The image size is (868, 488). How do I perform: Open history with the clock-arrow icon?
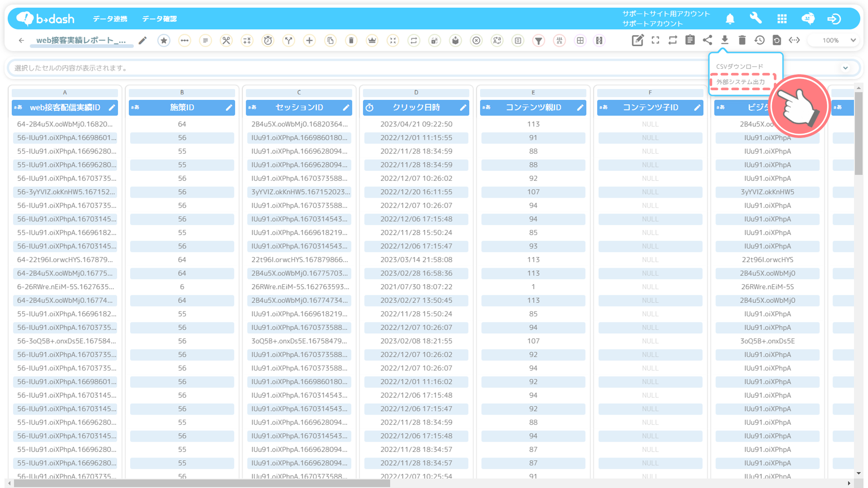point(759,40)
